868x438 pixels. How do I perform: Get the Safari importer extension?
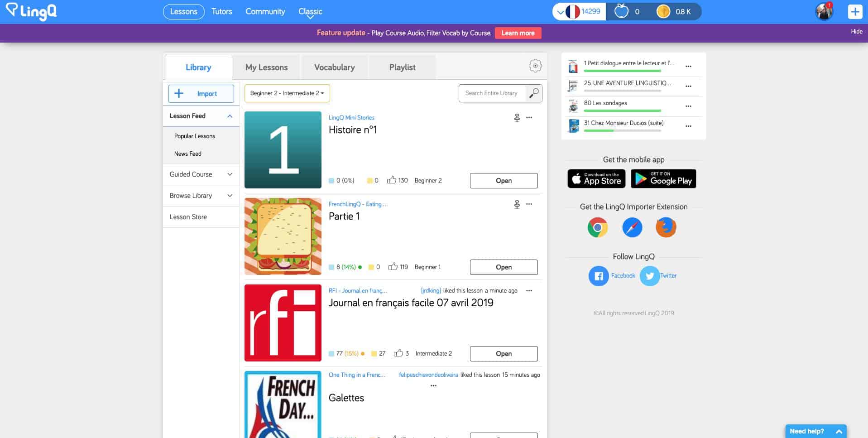click(x=632, y=227)
